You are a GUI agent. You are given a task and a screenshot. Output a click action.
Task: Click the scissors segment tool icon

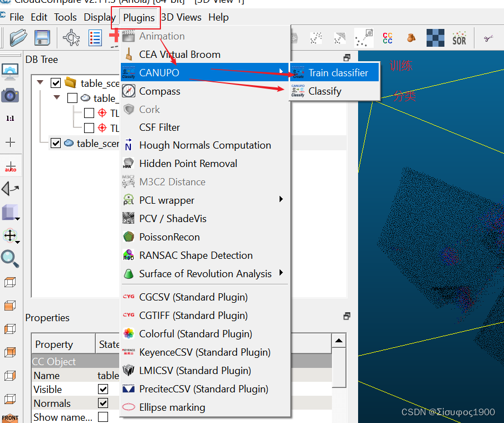tap(488, 38)
